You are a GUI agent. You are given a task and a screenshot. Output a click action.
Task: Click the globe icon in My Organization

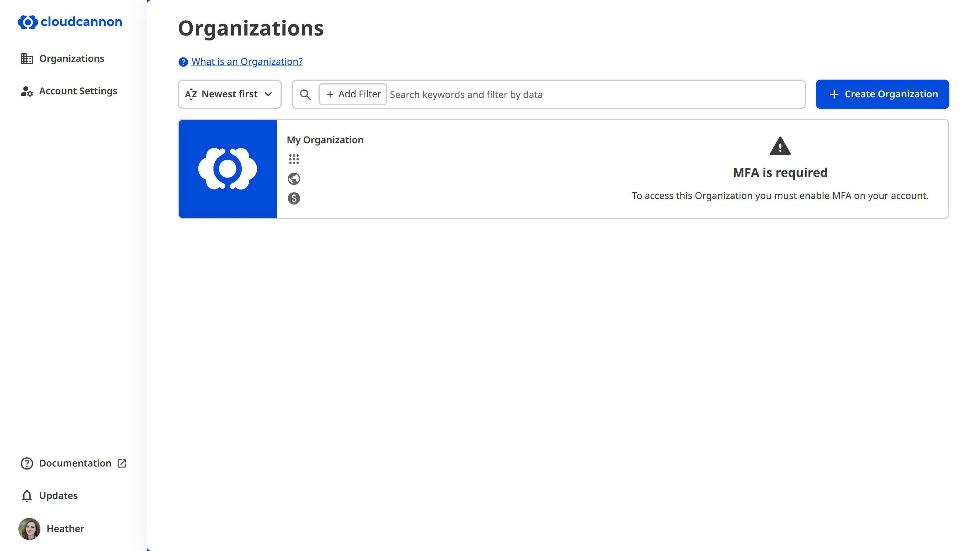point(294,179)
